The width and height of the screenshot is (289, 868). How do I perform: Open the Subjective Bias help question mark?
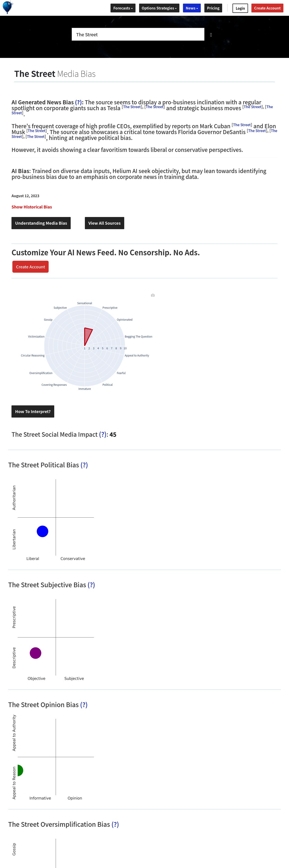(x=91, y=585)
